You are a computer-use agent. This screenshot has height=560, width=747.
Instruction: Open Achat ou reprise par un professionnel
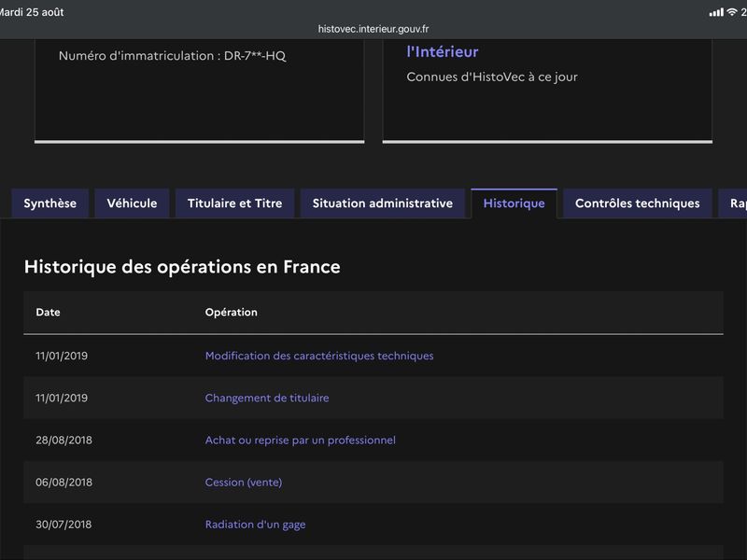300,440
